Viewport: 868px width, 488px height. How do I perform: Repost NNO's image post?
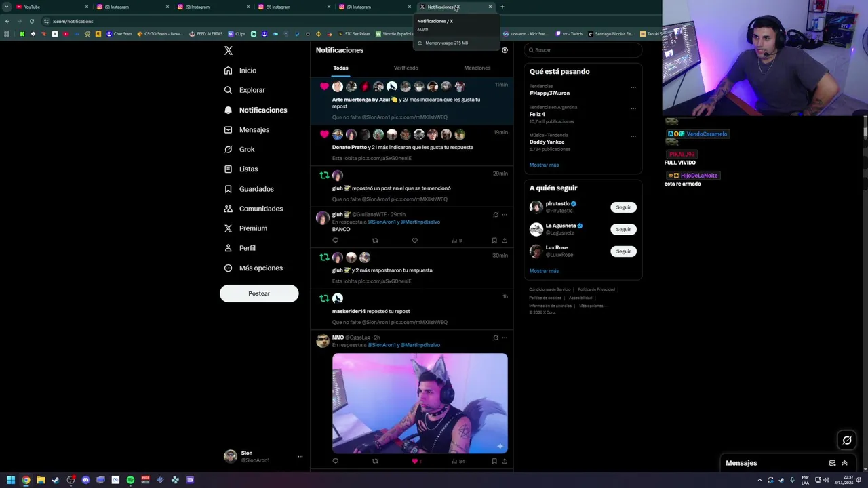pos(375,461)
